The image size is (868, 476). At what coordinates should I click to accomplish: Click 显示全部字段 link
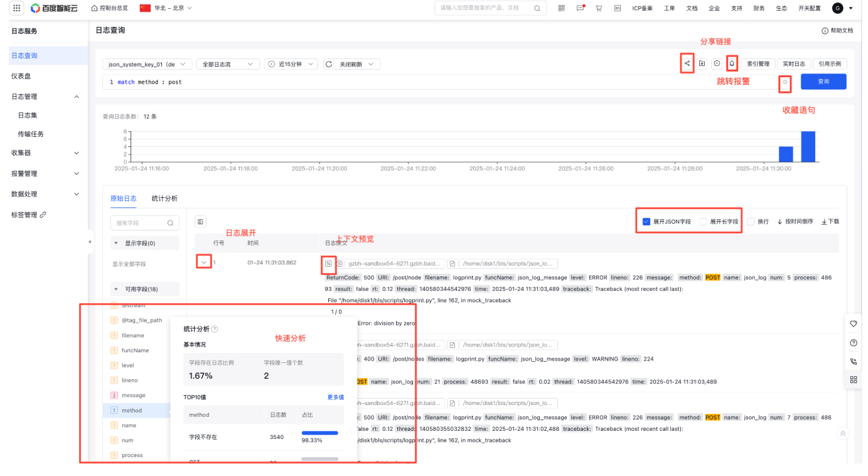pyautogui.click(x=129, y=264)
